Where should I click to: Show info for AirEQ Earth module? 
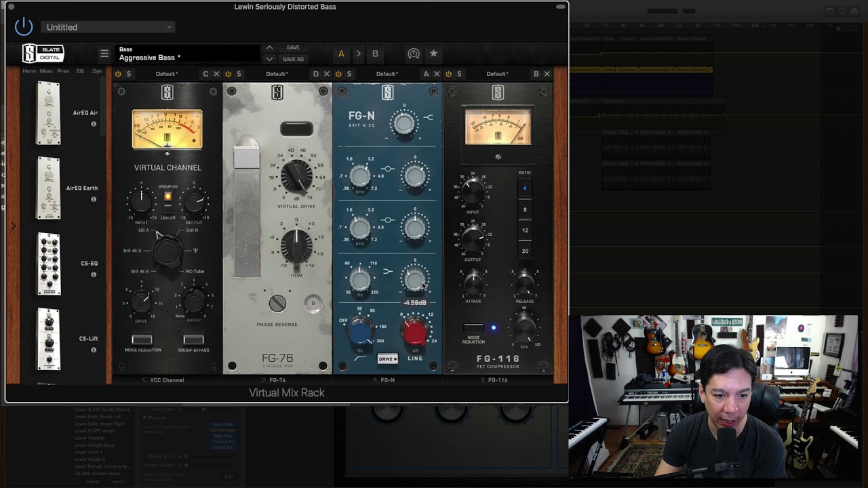point(94,199)
